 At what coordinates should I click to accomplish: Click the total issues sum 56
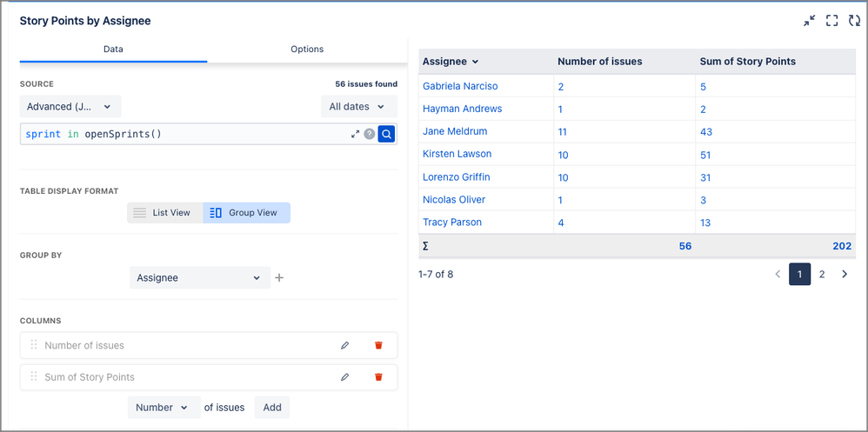[685, 246]
